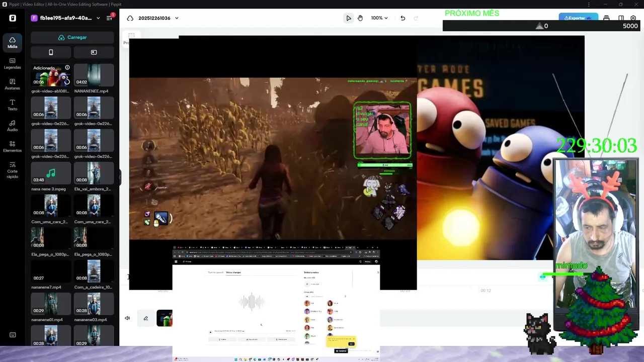
Task: Click the 00:12 mark on timeline ruler
Action: pos(486,291)
